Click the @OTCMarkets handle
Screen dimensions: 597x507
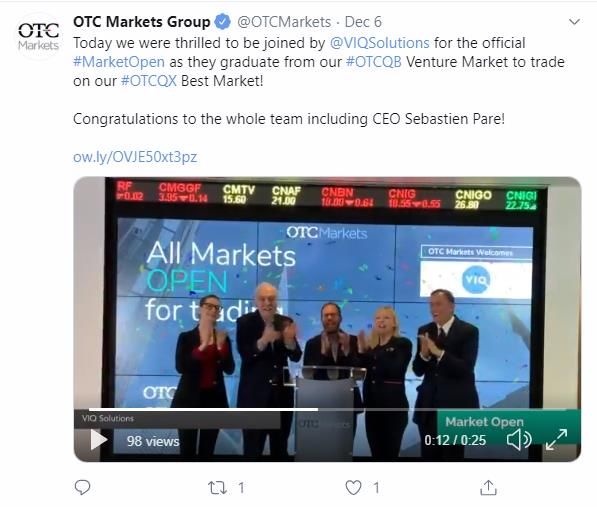tap(284, 22)
